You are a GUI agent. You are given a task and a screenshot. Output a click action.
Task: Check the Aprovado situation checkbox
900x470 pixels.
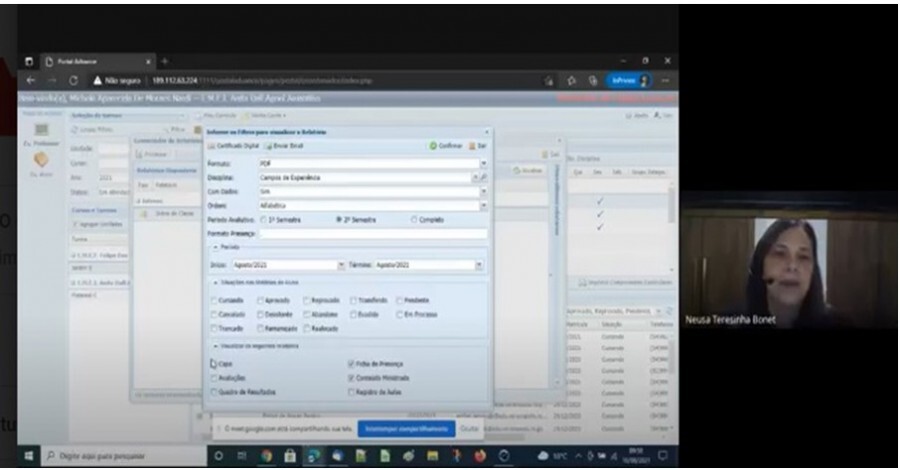(x=260, y=300)
